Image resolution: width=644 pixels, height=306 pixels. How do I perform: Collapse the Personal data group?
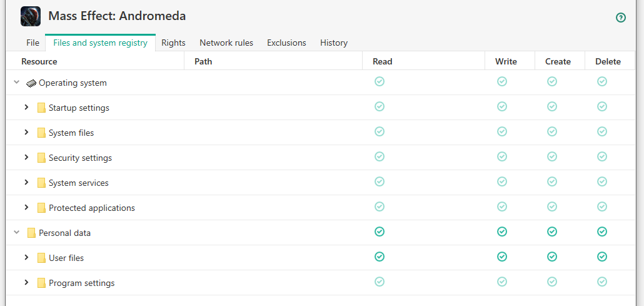pyautogui.click(x=17, y=232)
